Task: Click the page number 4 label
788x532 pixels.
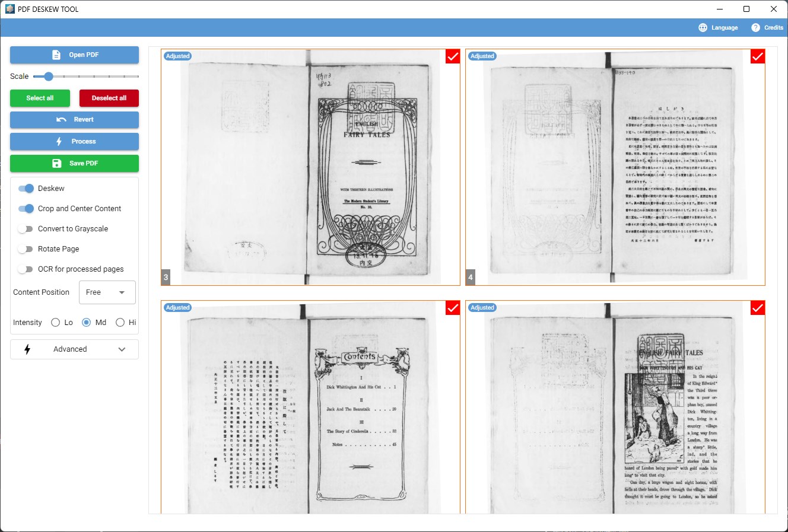Action: pos(471,277)
